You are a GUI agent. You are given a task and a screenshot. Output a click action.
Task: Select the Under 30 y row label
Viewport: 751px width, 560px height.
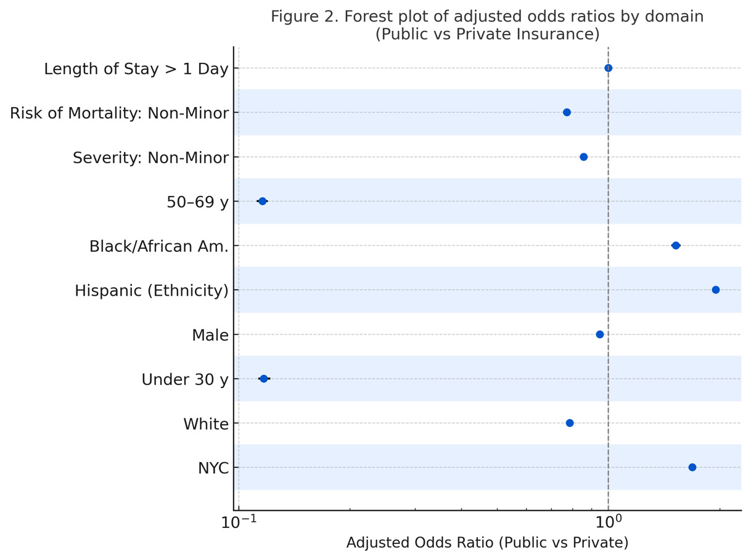pos(185,380)
